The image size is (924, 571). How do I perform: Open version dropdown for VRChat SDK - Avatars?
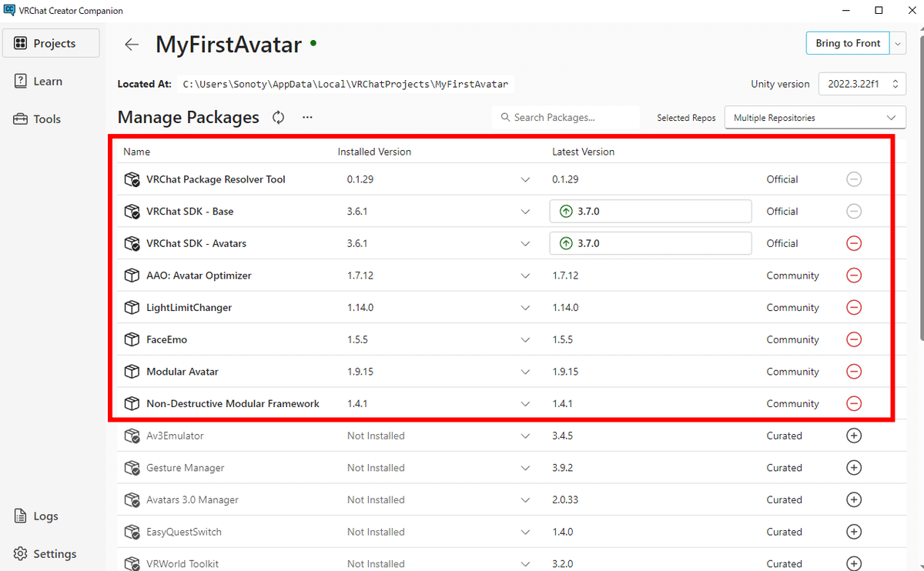click(525, 243)
